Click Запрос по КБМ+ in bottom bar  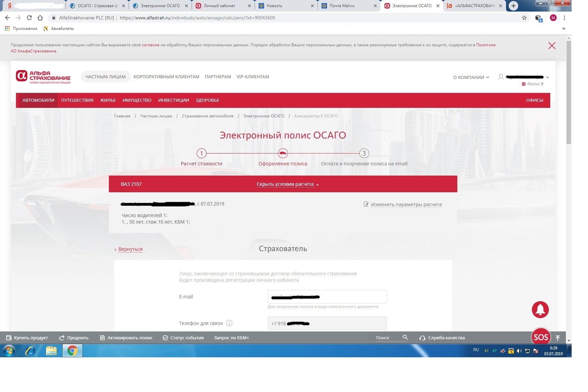(x=231, y=338)
